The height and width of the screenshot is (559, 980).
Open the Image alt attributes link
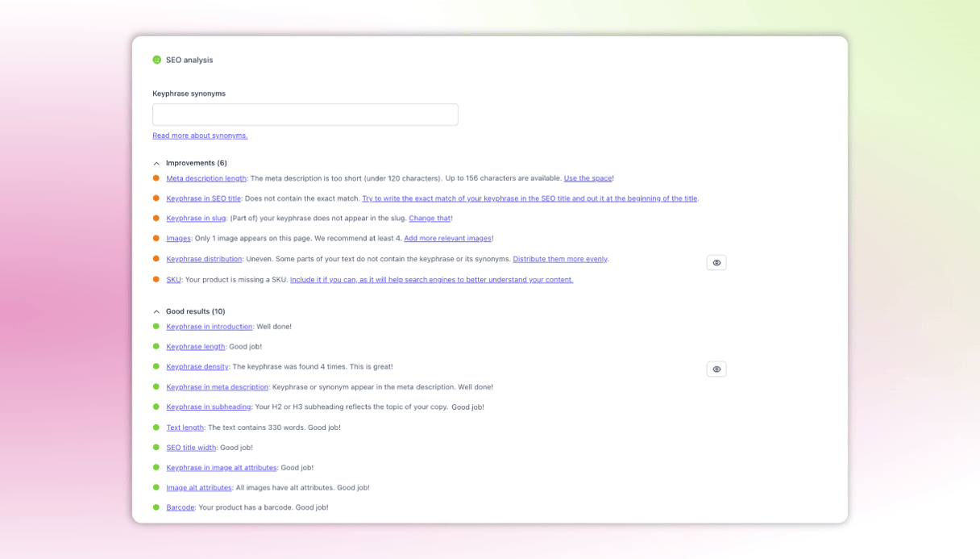(199, 488)
